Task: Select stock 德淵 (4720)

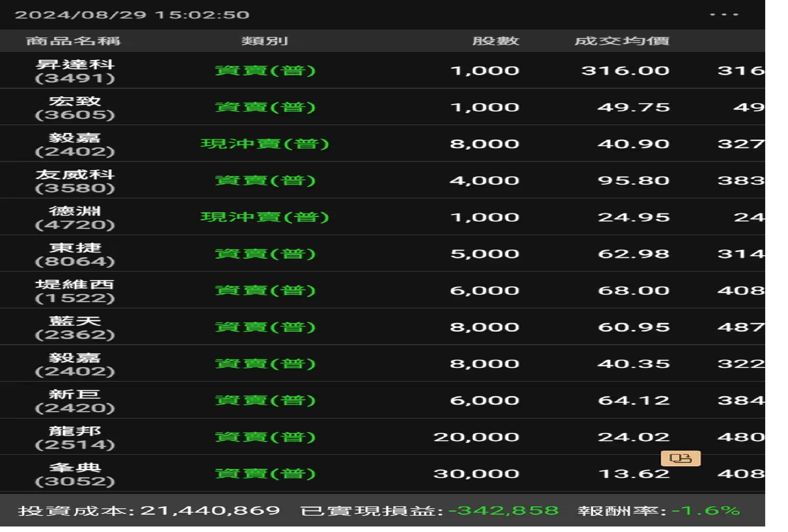Action: (75, 218)
